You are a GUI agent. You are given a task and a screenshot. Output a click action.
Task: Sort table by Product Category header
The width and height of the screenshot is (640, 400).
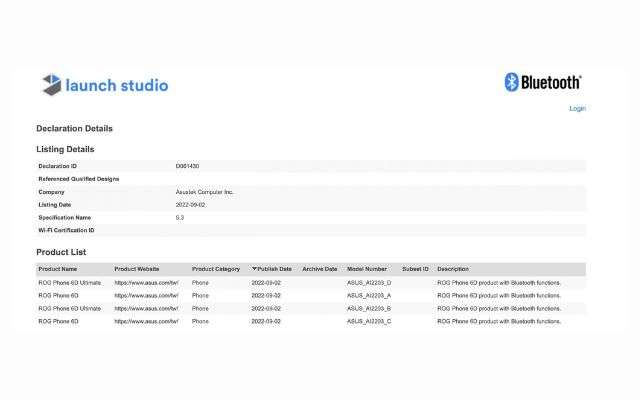[x=216, y=269]
